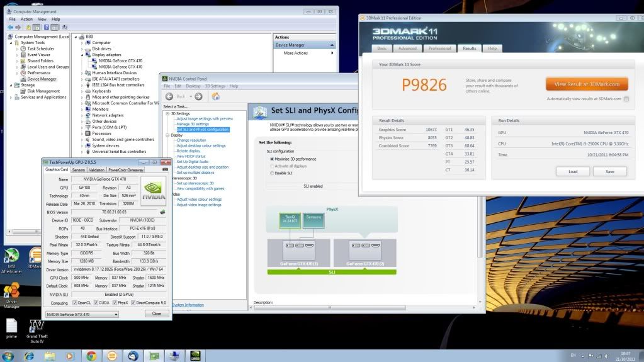Toggle CUDA checkbox in GPU-Z
Screen dimensions: 644x362
tap(96, 303)
